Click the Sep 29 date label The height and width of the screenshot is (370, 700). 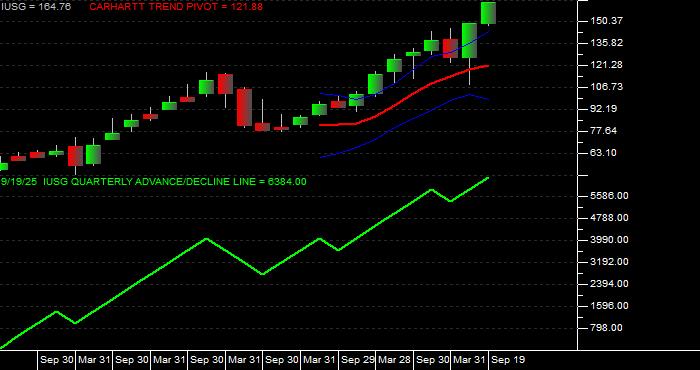[358, 360]
